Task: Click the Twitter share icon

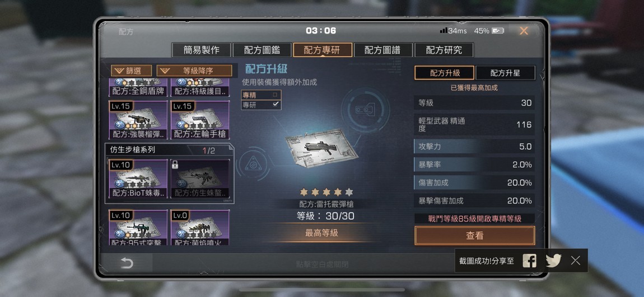Action: tap(553, 261)
